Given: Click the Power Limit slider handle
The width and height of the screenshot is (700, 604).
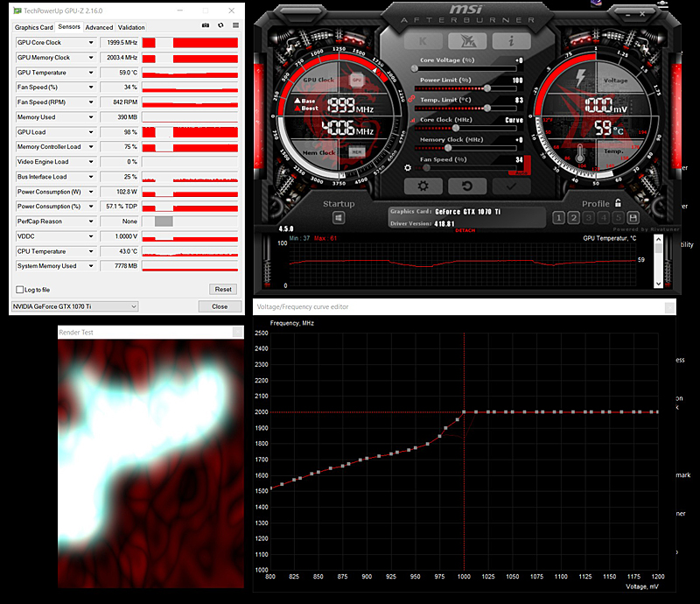Looking at the screenshot, I should pyautogui.click(x=487, y=88).
